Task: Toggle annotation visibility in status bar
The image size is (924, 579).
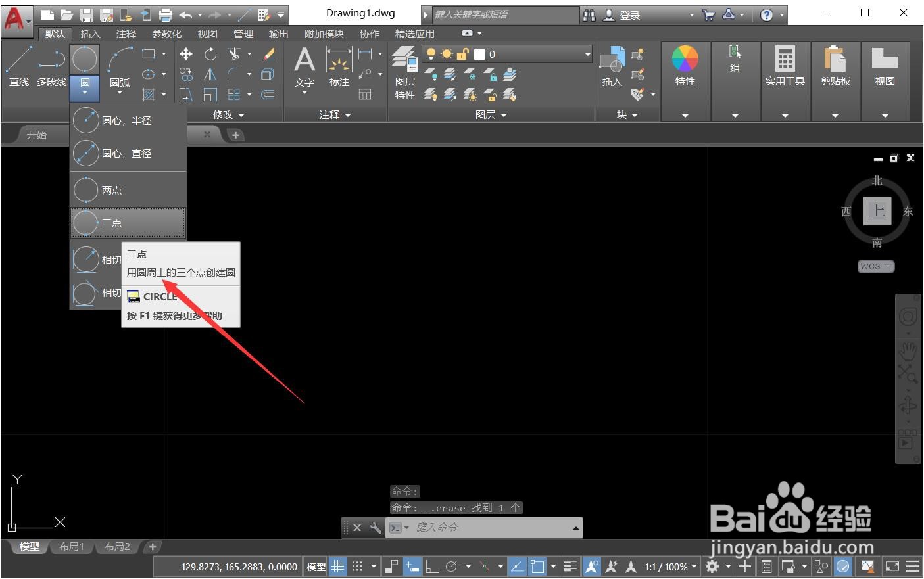Action: coord(591,566)
